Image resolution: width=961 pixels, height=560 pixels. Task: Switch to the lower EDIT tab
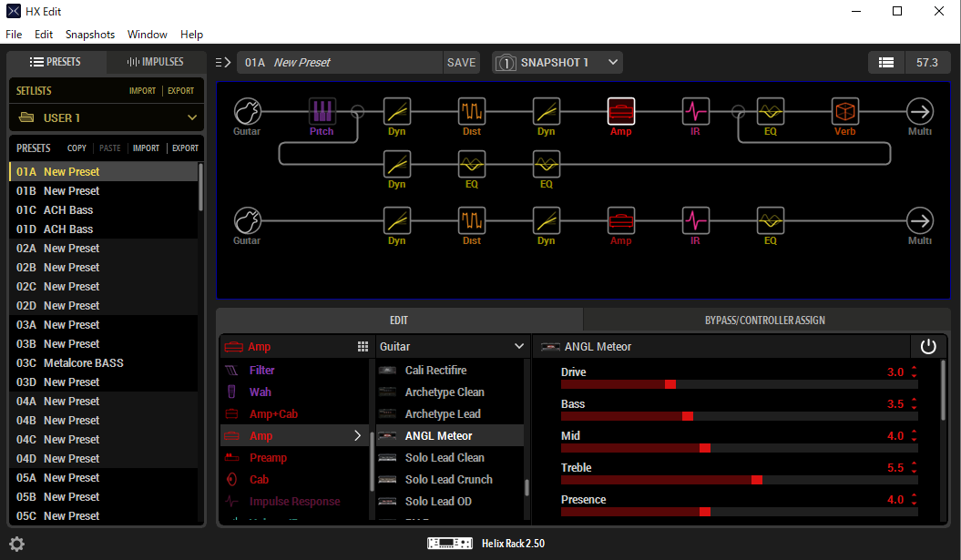(399, 321)
